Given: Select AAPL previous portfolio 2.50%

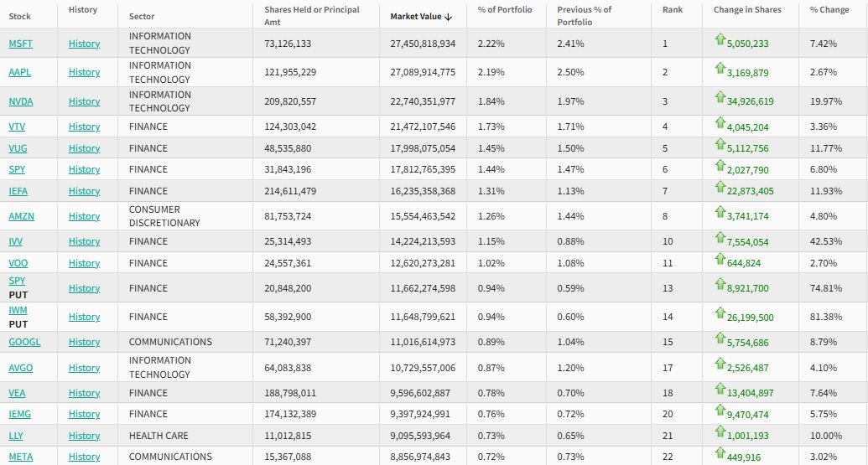Looking at the screenshot, I should point(571,72).
